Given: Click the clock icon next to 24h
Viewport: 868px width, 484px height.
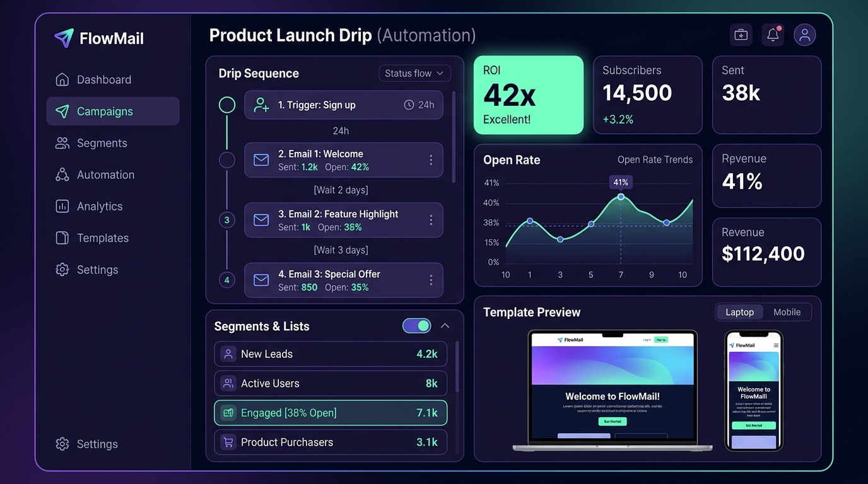Looking at the screenshot, I should (x=409, y=105).
